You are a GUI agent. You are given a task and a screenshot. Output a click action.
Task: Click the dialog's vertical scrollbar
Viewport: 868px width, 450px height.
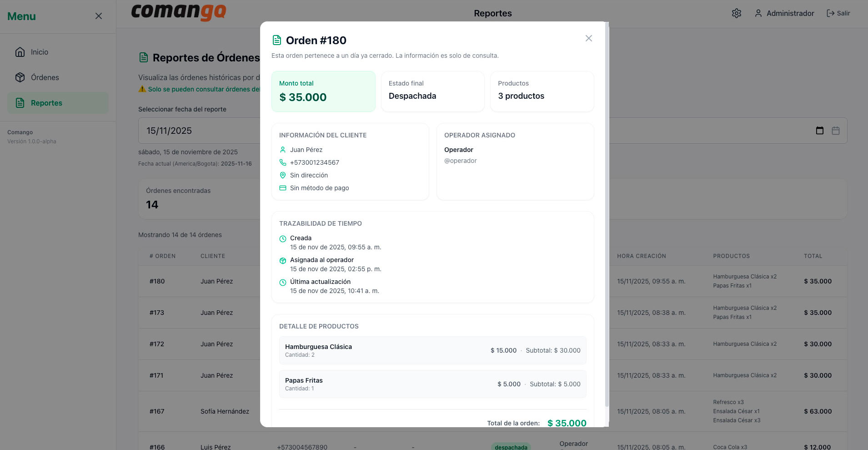coord(607,214)
